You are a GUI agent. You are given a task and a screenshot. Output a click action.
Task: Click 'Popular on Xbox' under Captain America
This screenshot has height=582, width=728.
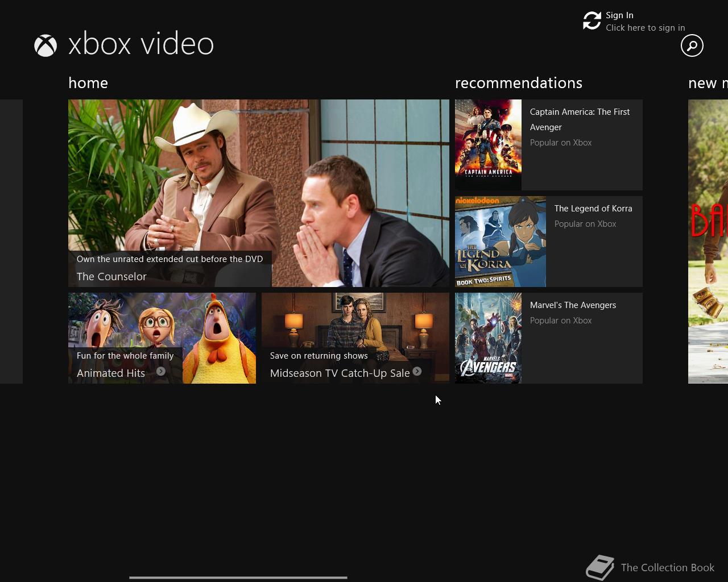(x=561, y=143)
